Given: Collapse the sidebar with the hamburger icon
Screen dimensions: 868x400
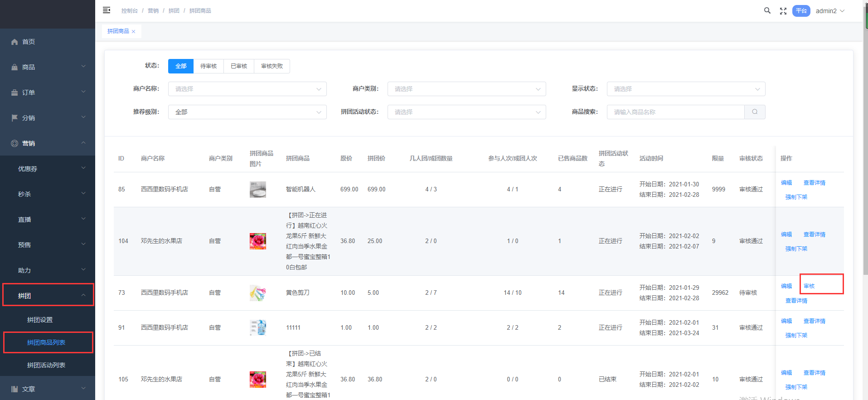Looking at the screenshot, I should (x=107, y=10).
